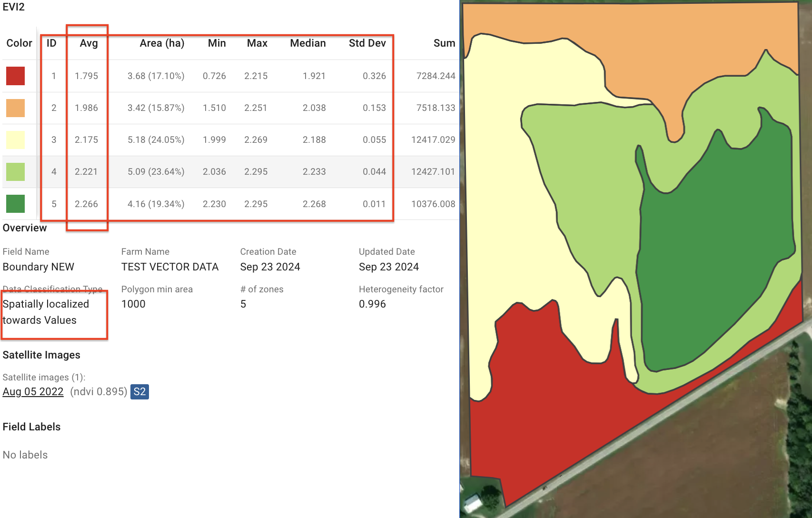Click the Std Dev column header
The height and width of the screenshot is (518, 812).
point(367,43)
